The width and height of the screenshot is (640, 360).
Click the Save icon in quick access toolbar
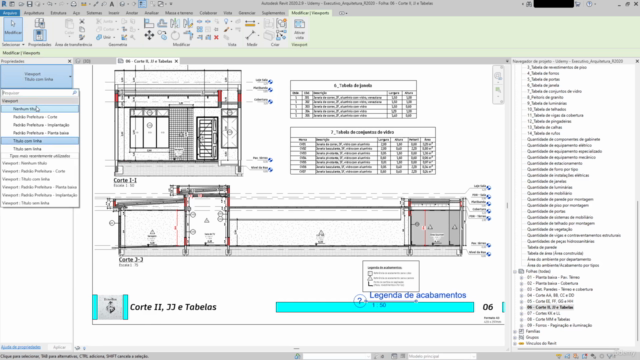coord(29,4)
